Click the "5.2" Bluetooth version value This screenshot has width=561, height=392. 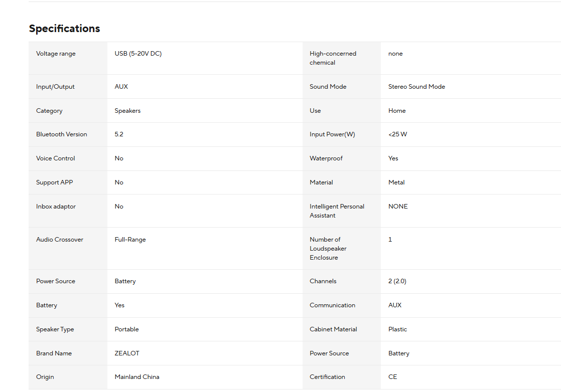(x=119, y=134)
